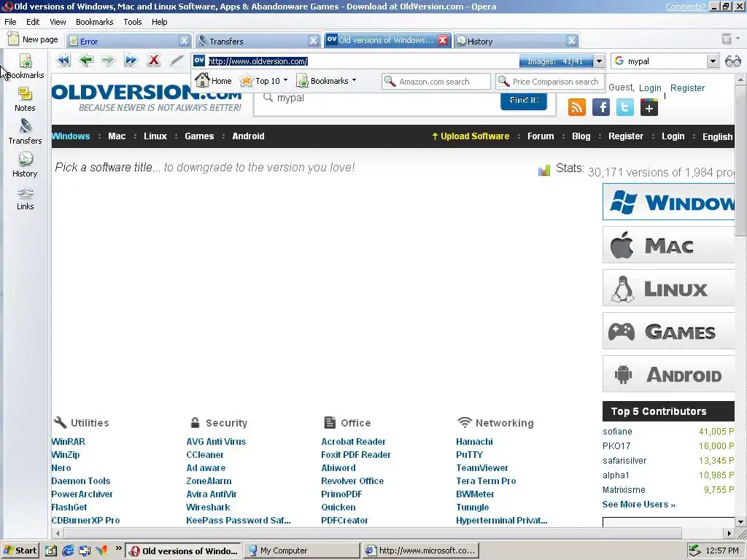Click the Upload Software link

click(x=471, y=136)
